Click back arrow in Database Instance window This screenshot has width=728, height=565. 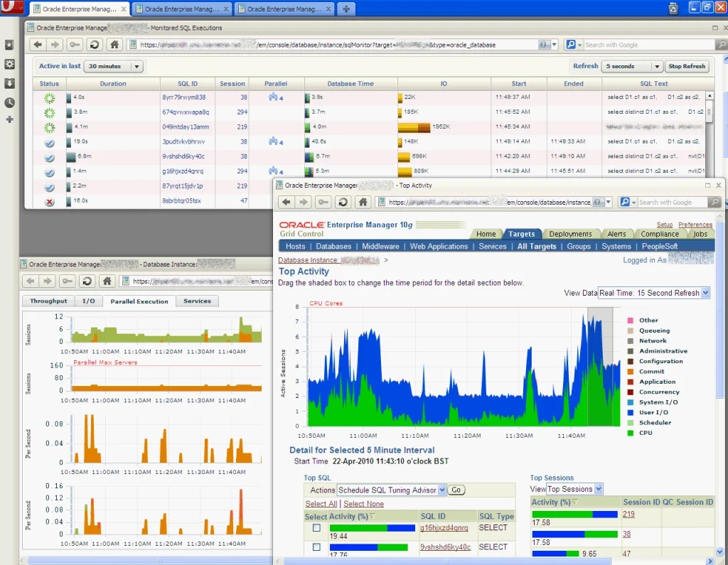pos(30,281)
